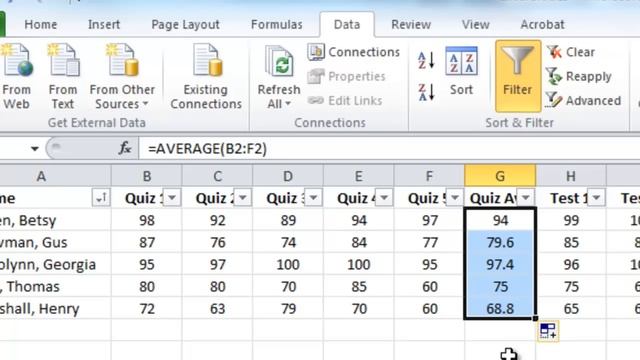Image resolution: width=640 pixels, height=360 pixels.
Task: Switch to the Review tab
Action: [411, 24]
